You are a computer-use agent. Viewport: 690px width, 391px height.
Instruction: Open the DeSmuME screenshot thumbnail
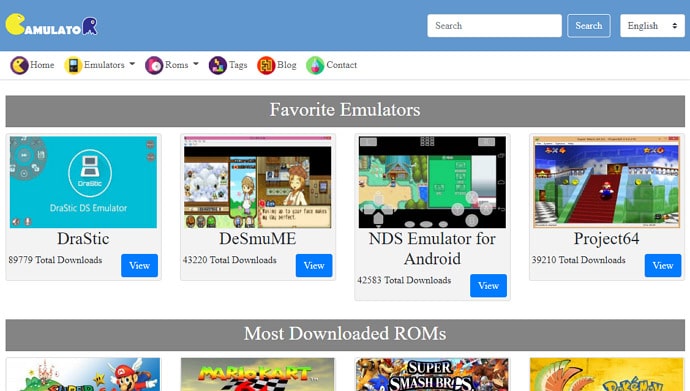point(257,182)
